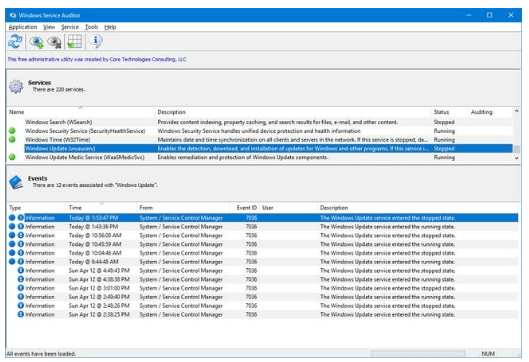Select event Today @ 10:56:00 AM

(262, 235)
